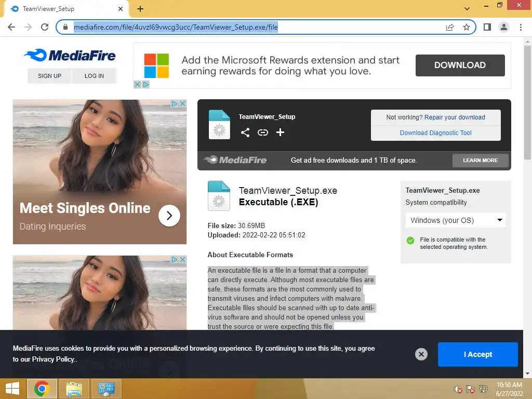This screenshot has width=532, height=399.
Task: Click the muted volume tray icon
Action: pyautogui.click(x=458, y=389)
